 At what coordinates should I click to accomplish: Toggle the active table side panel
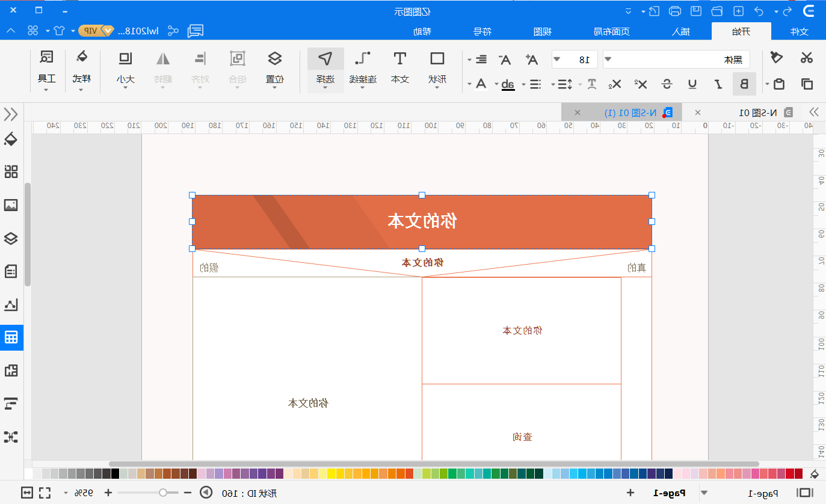coord(11,337)
